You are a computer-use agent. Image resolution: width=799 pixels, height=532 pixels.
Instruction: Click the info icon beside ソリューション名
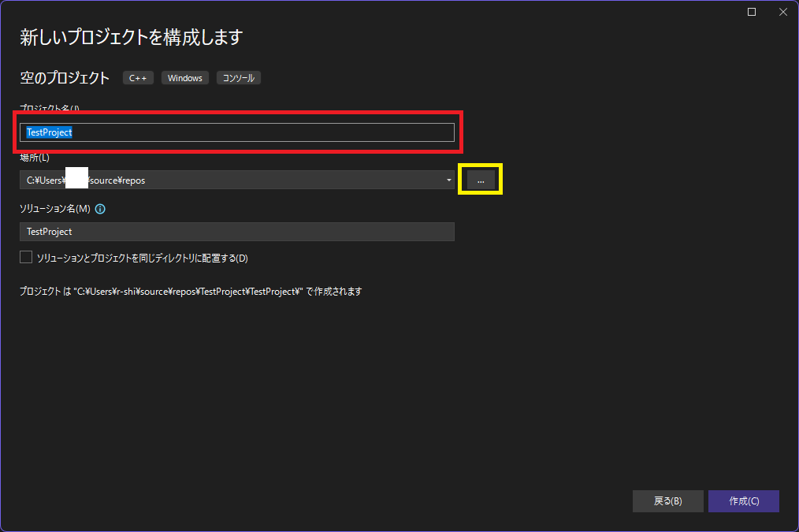click(100, 210)
